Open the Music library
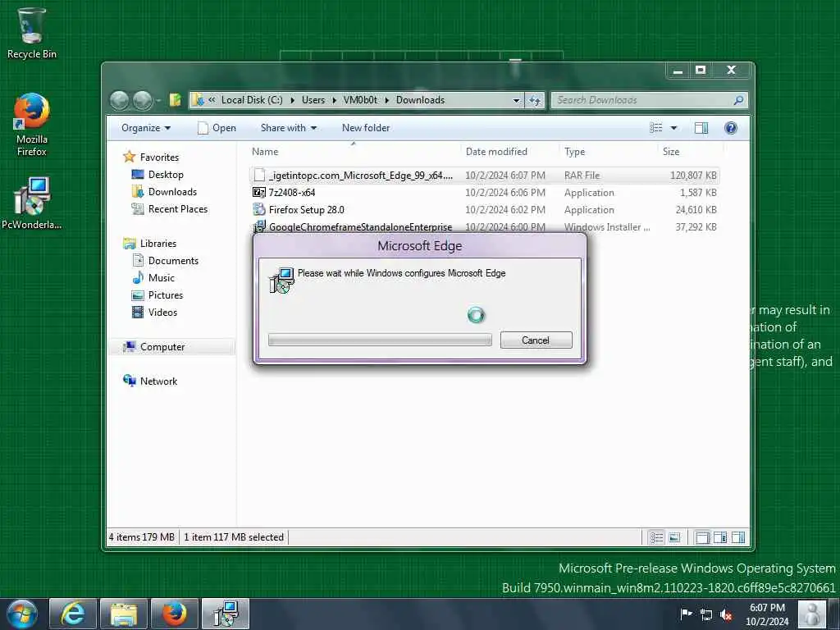Screen dimensions: 840x630 pos(153,277)
